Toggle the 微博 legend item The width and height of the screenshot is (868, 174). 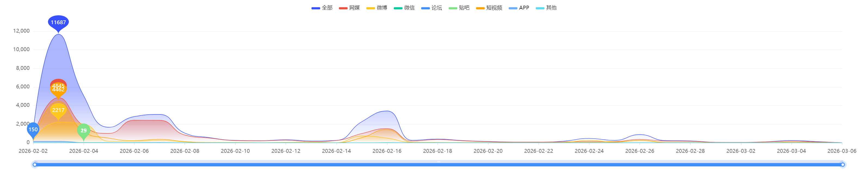[377, 8]
